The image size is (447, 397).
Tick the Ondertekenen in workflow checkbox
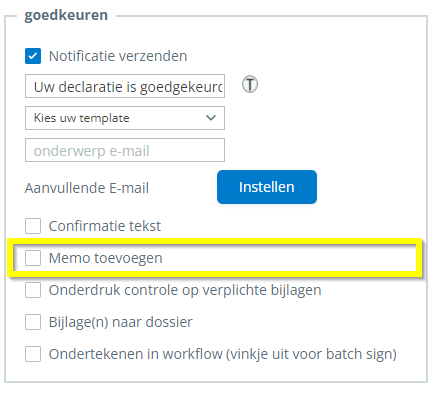[33, 354]
